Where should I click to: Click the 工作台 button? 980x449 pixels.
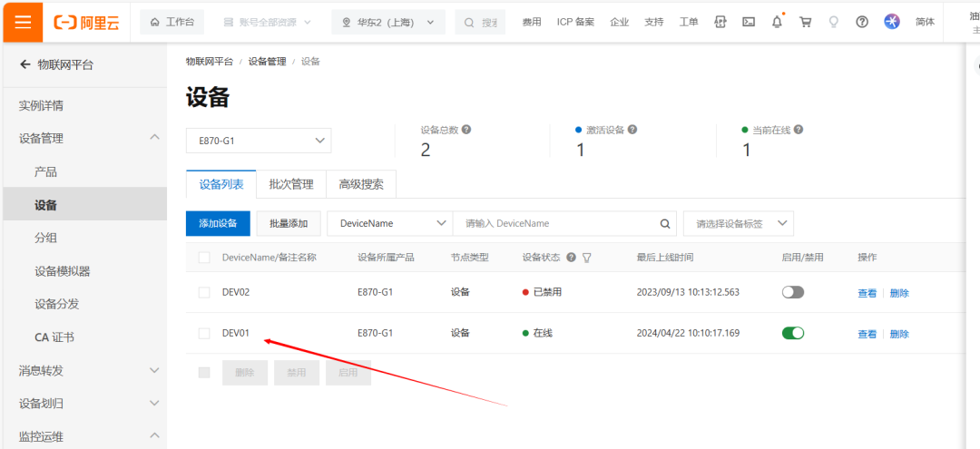tap(171, 22)
